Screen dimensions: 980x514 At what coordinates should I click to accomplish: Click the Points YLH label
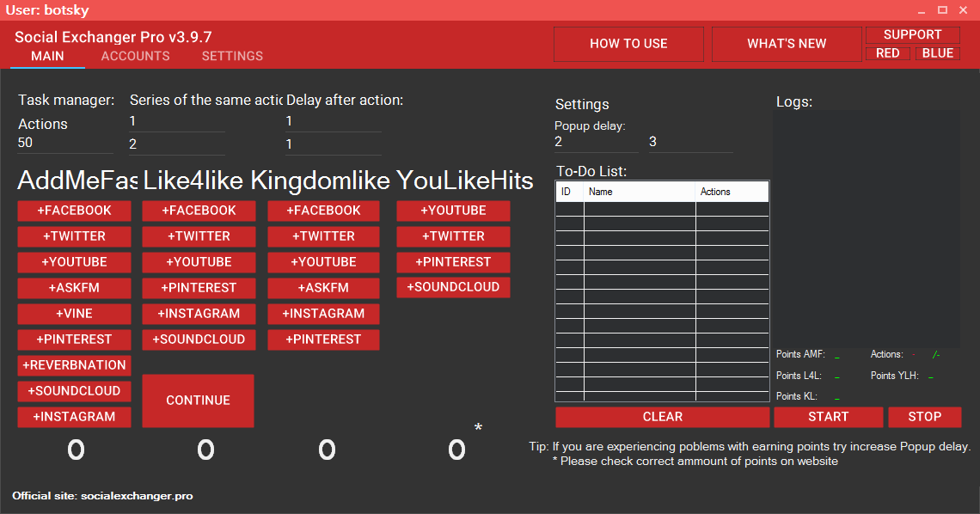point(894,376)
